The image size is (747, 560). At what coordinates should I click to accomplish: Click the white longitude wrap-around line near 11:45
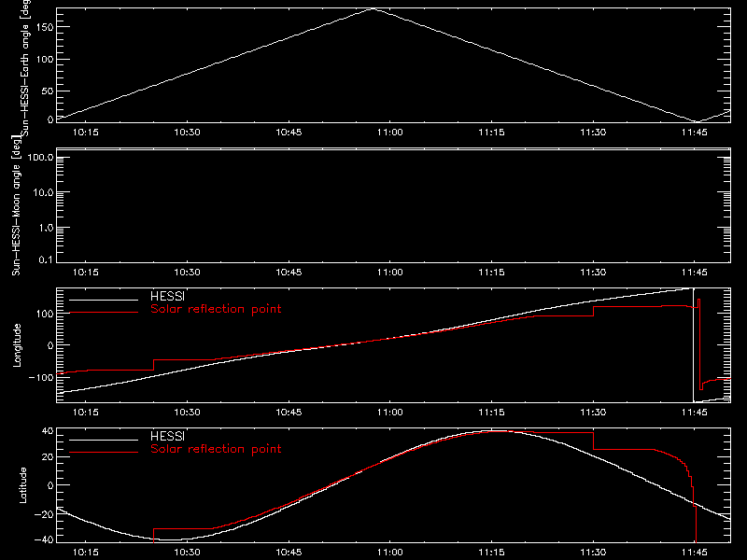[693, 345]
